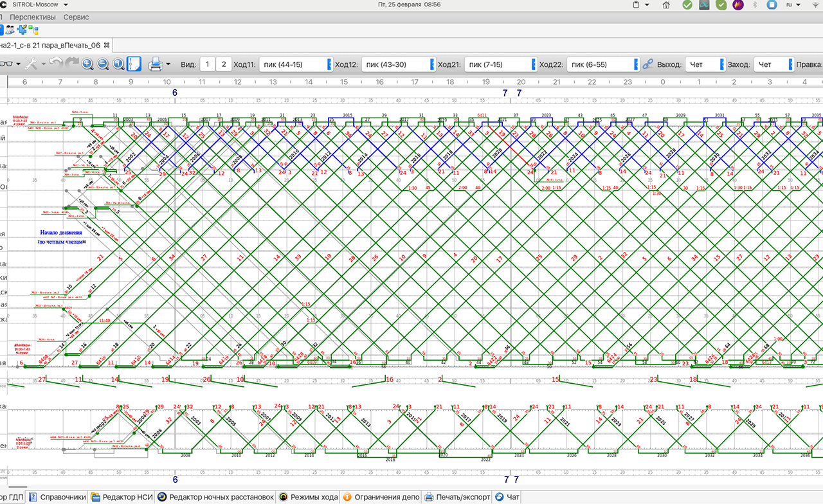Switch to the Ограничения депо tab
This screenshot has height=504, width=823.
tap(381, 497)
